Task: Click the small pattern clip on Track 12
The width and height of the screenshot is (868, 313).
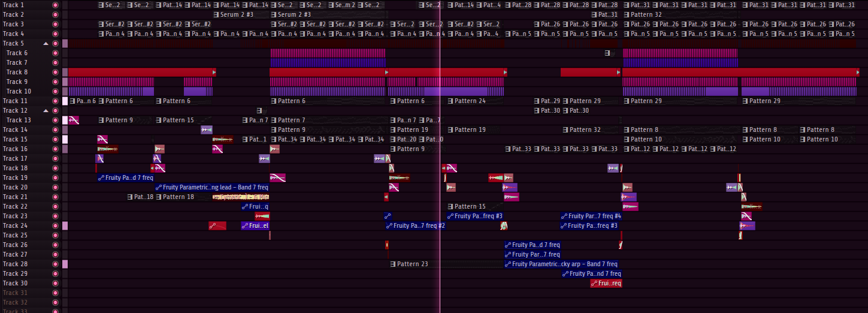Action: click(x=259, y=110)
